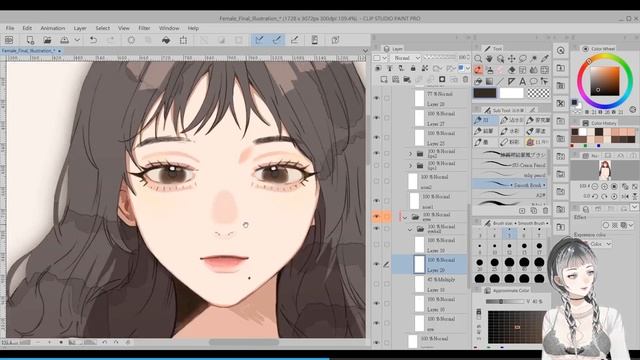The image size is (640, 360).
Task: Hide Layer 25 with its eye icon
Action: [x=376, y=138]
